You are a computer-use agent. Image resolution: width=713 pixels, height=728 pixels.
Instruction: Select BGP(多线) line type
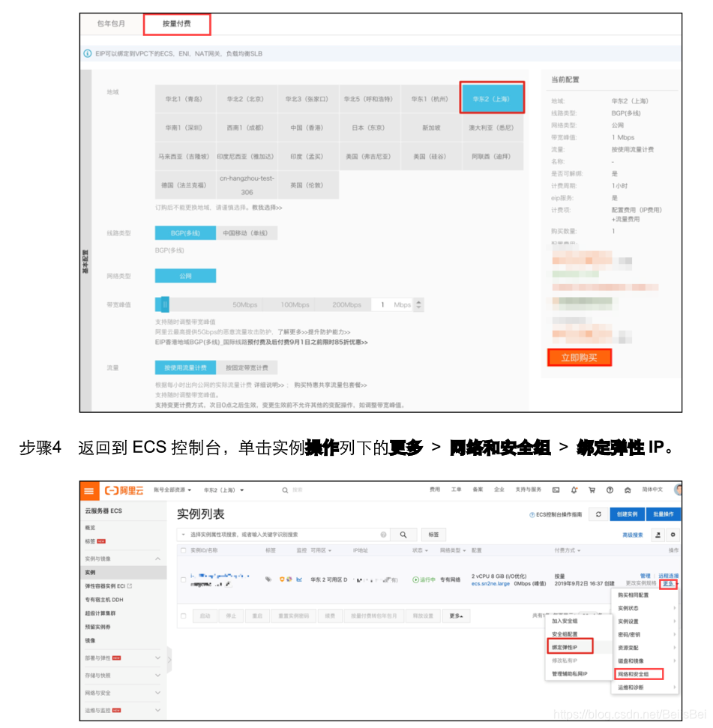[185, 233]
